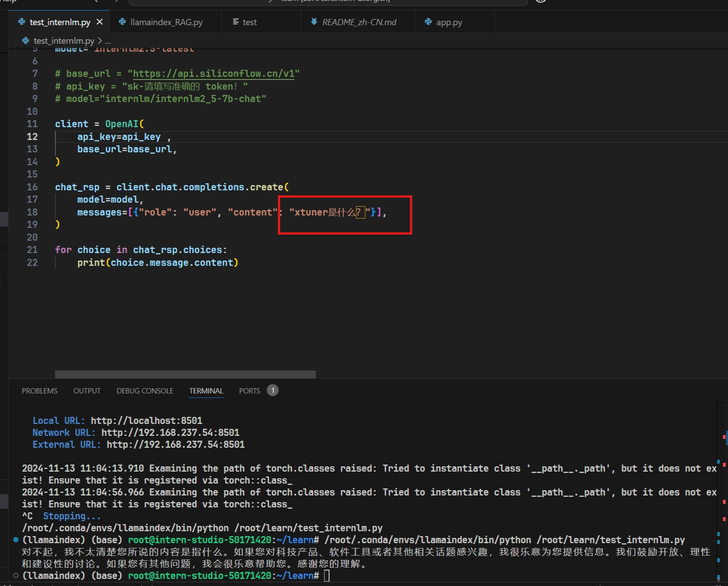Switch to the README_zh-CN.md tab
This screenshot has height=586, width=728.
pos(359,22)
